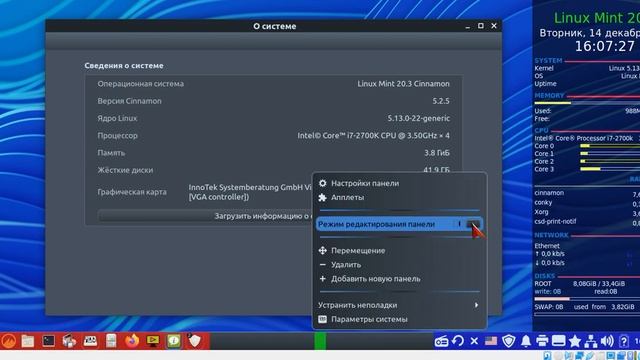
Task: Click the Графическая карта label
Action: tap(132, 192)
